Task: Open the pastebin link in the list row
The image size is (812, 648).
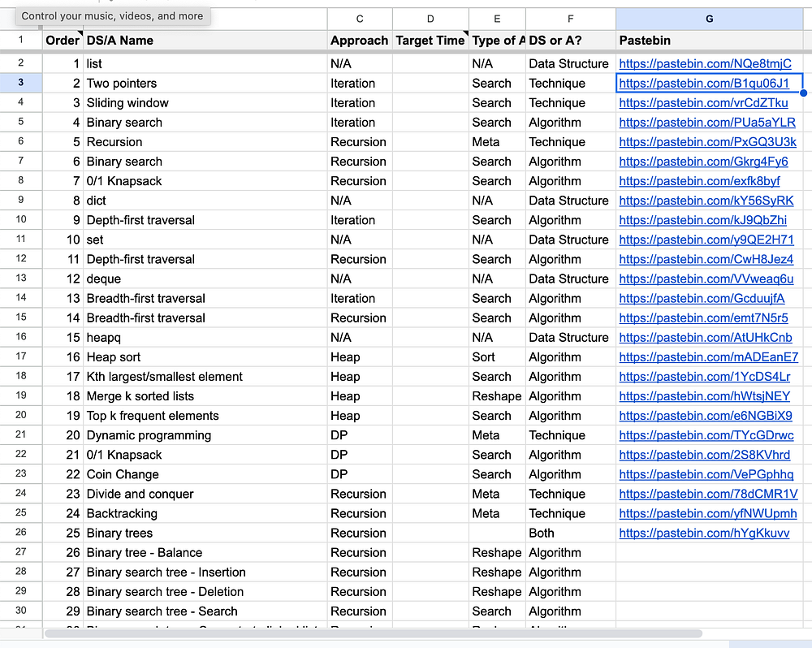Action: [705, 63]
